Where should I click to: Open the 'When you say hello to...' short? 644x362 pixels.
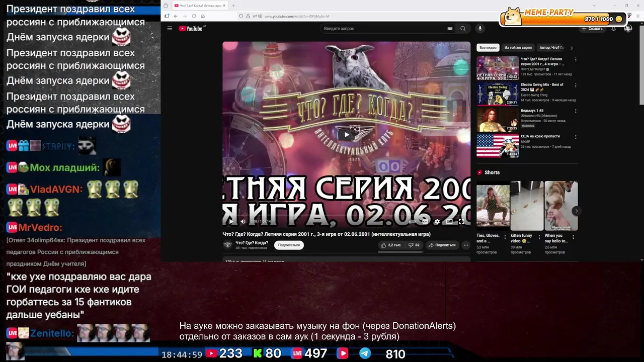(561, 206)
